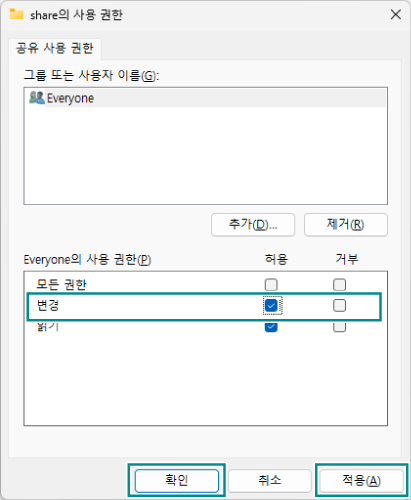Switch to the 공유 사용 권한 tab
This screenshot has width=411, height=500.
pyautogui.click(x=55, y=48)
